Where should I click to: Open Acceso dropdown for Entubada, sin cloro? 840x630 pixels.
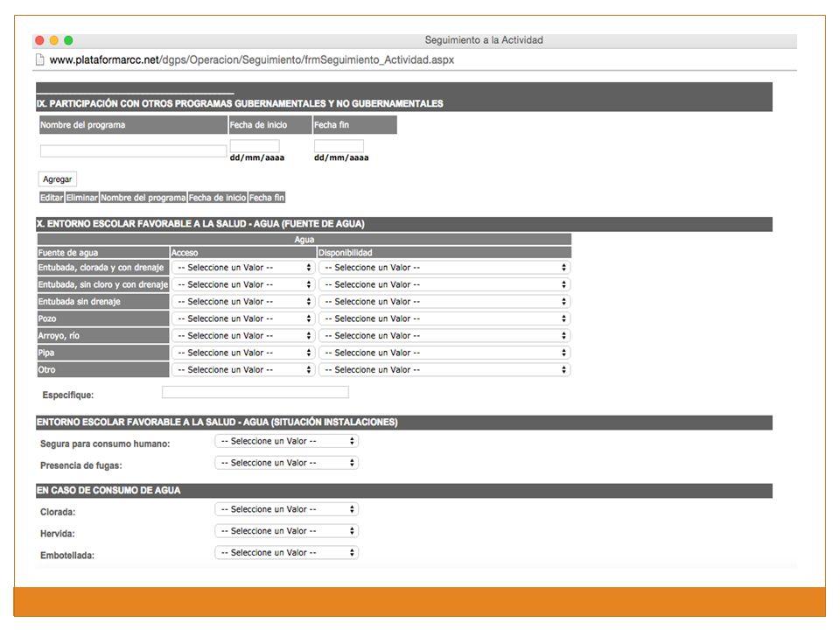244,284
